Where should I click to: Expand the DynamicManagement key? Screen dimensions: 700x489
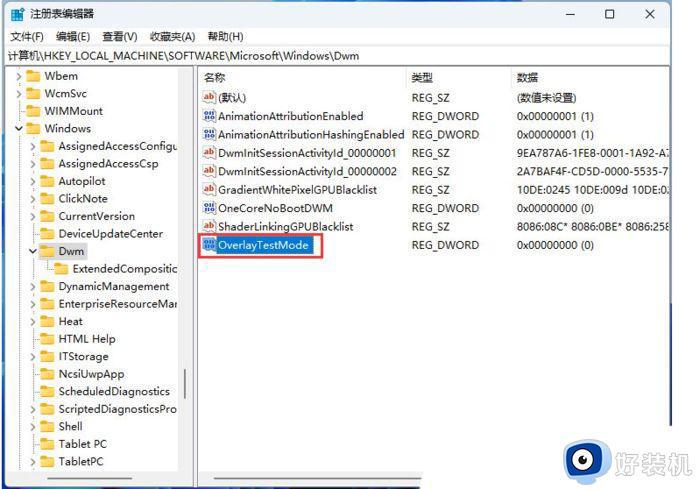tap(33, 286)
